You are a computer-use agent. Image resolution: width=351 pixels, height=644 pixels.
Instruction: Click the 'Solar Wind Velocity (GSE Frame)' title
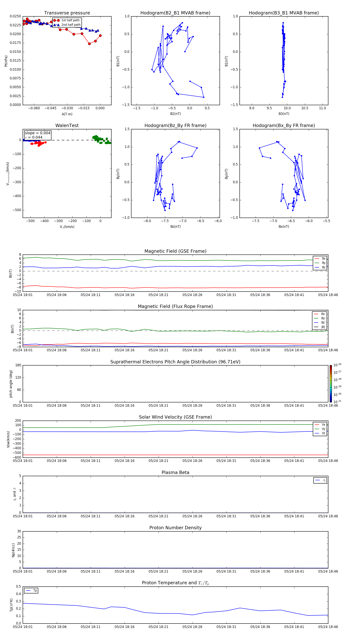point(175,417)
